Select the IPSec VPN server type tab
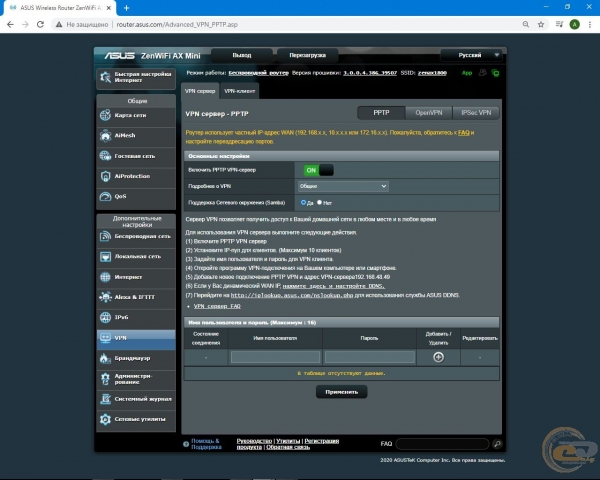Image resolution: width=600 pixels, height=480 pixels. [x=476, y=113]
